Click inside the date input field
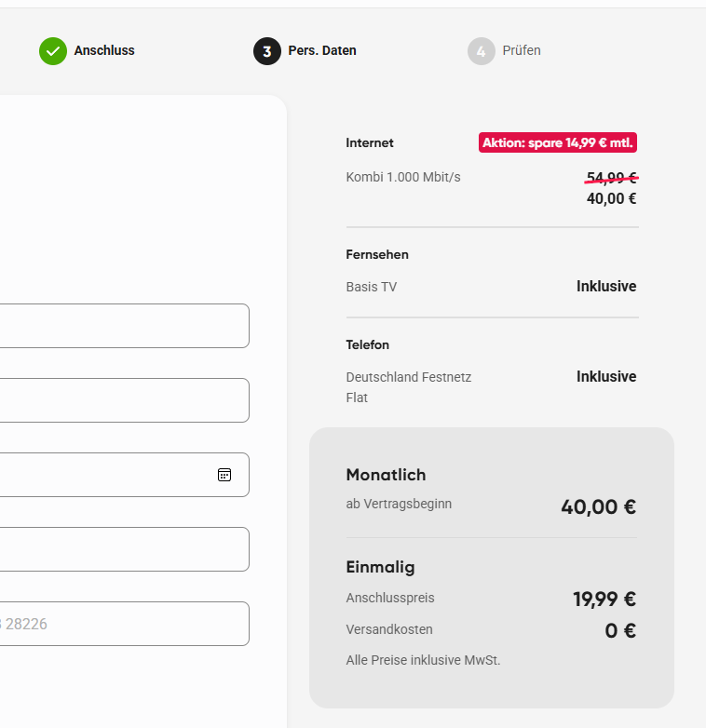706x728 pixels. tap(102, 475)
